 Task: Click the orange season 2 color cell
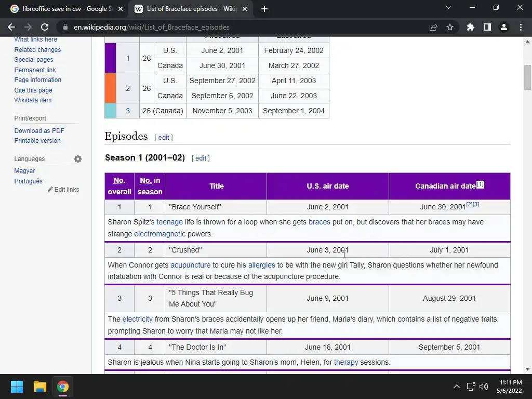[x=110, y=88]
